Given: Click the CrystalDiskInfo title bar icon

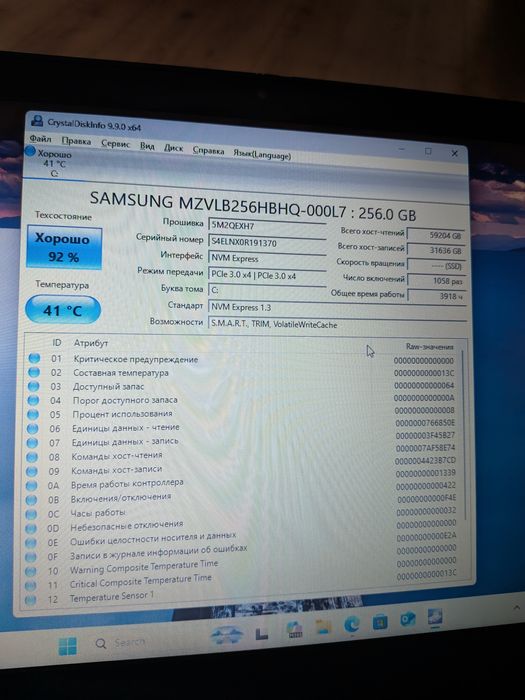Looking at the screenshot, I should point(37,121).
